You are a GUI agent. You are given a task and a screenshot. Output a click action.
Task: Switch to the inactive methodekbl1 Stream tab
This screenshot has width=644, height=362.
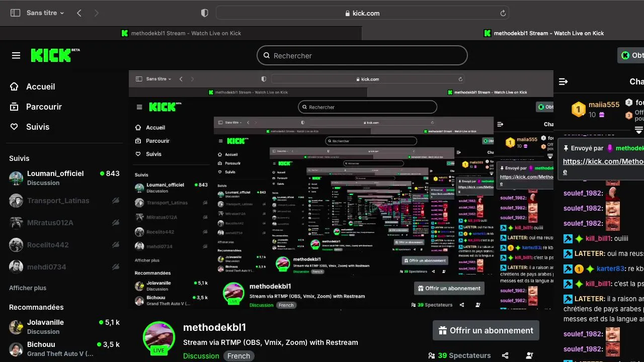pos(181,33)
